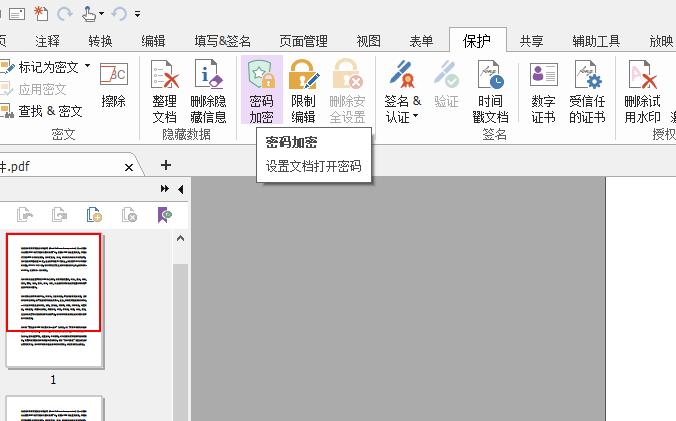Click the 删除安全设置 icon
676x421 pixels.
[347, 90]
